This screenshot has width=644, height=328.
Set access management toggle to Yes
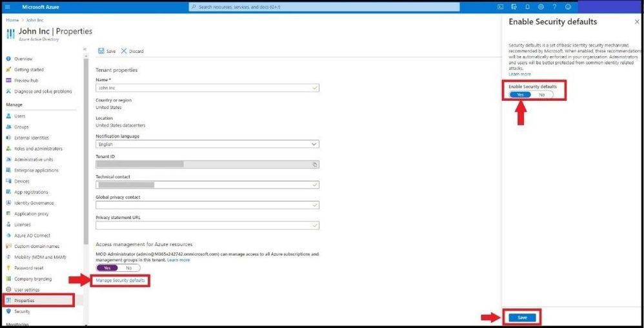pos(106,268)
